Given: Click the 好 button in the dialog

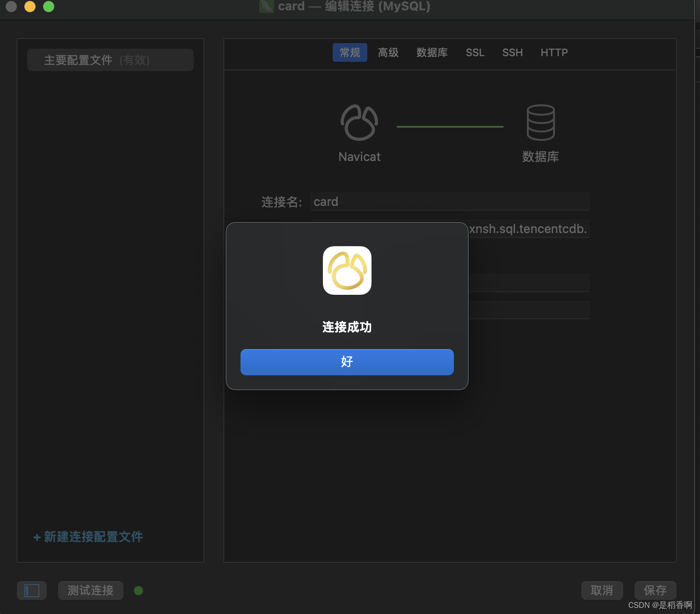Looking at the screenshot, I should pyautogui.click(x=347, y=362).
